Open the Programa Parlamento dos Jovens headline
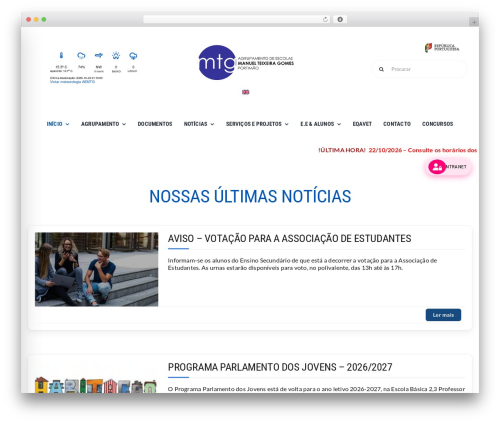The image size is (500, 423). [x=280, y=367]
